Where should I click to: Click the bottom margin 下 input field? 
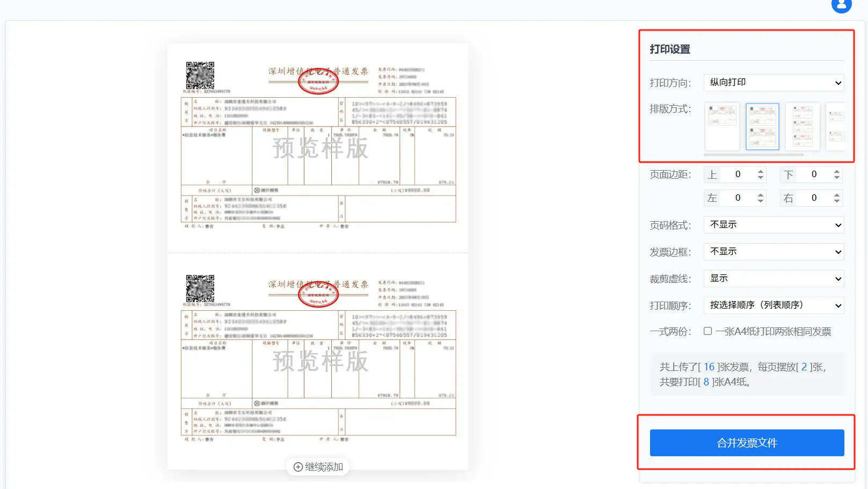814,174
